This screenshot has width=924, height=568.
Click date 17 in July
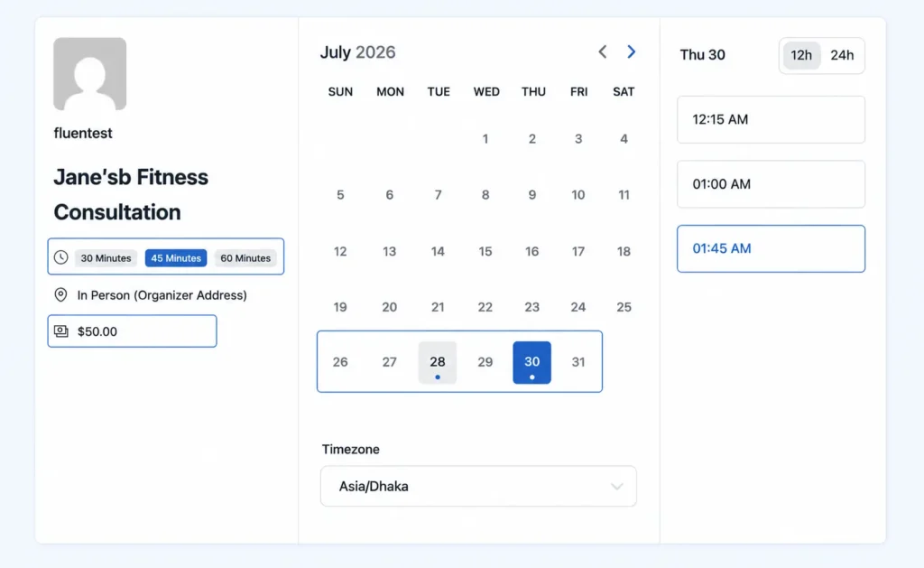point(578,252)
